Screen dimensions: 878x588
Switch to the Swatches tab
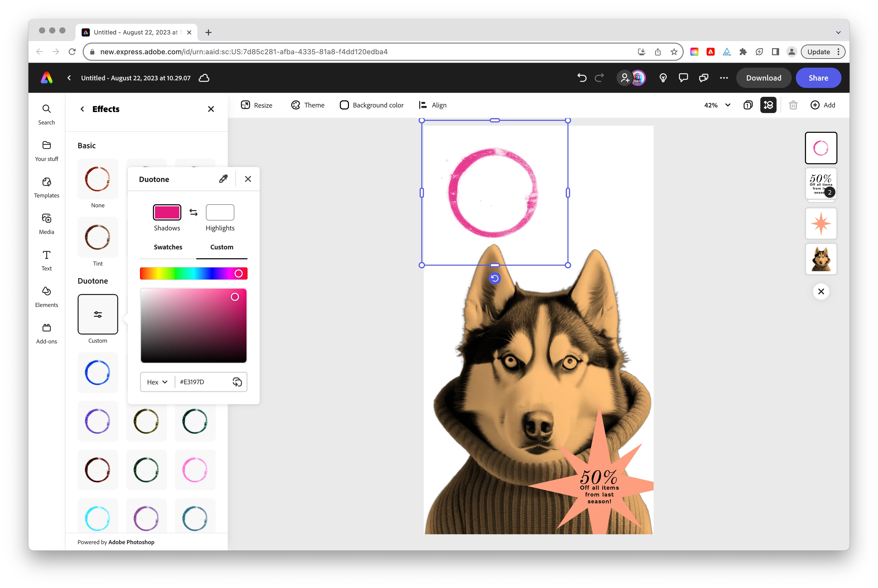pos(168,247)
